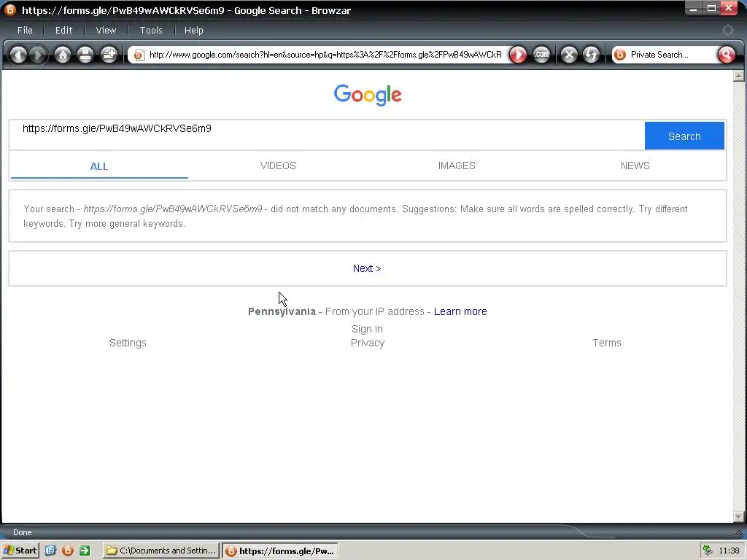The image size is (747, 560).
Task: Open Edit menu
Action: [x=64, y=30]
